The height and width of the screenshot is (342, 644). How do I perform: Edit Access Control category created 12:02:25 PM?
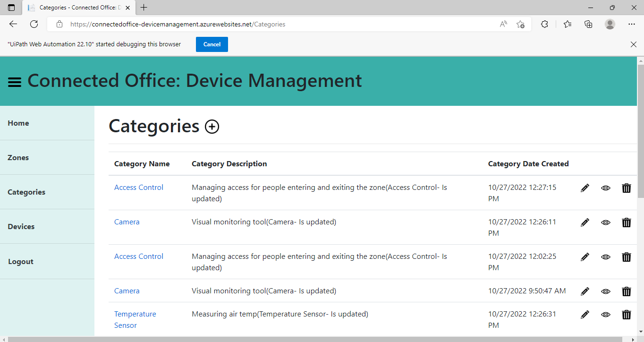pyautogui.click(x=585, y=257)
